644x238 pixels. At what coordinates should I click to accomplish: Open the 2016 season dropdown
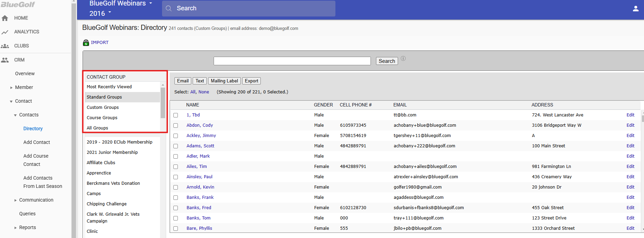click(x=100, y=13)
